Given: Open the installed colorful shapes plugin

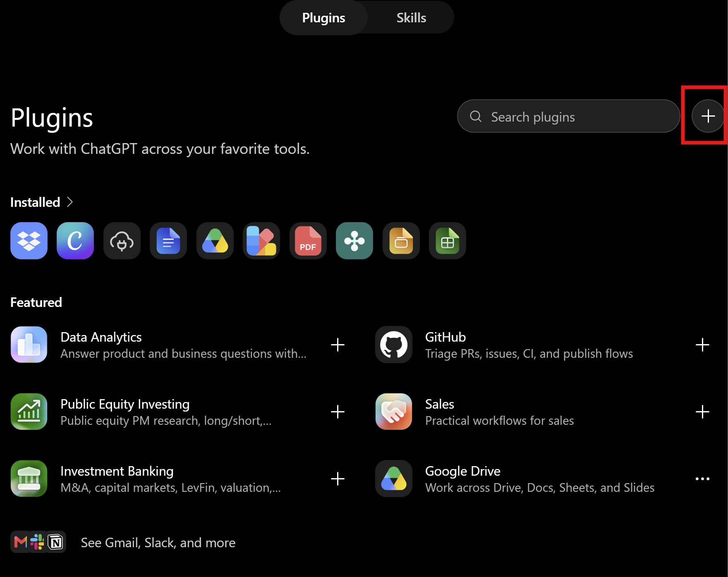Looking at the screenshot, I should [261, 241].
